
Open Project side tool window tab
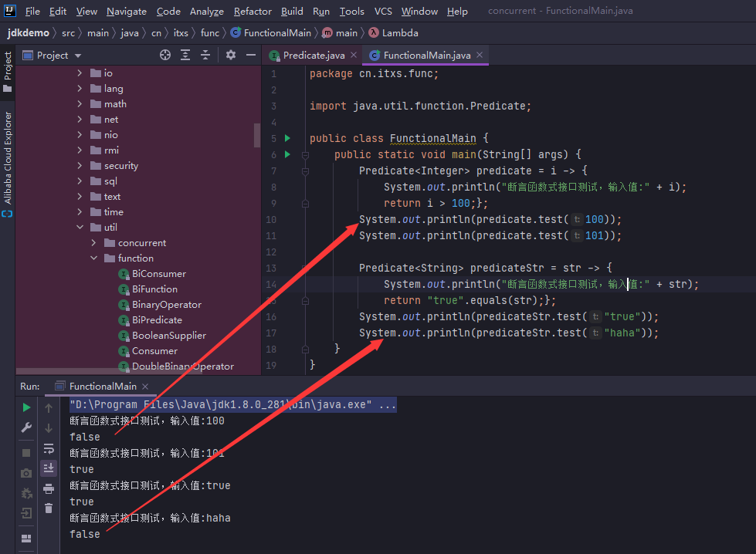(8, 73)
